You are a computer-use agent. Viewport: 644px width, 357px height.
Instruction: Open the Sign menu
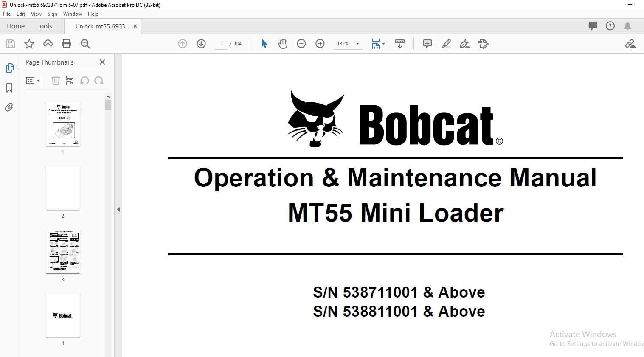(x=52, y=14)
